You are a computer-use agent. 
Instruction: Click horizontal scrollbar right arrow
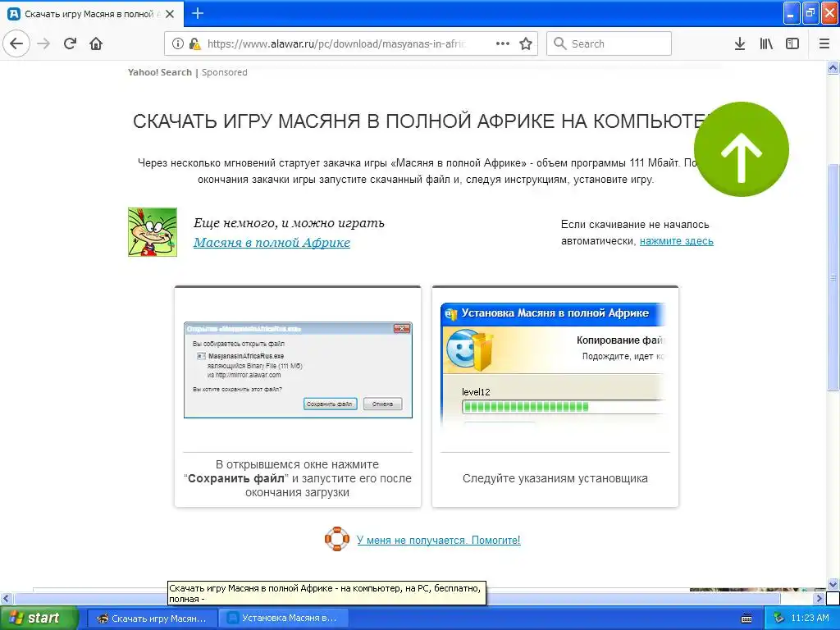tap(819, 598)
